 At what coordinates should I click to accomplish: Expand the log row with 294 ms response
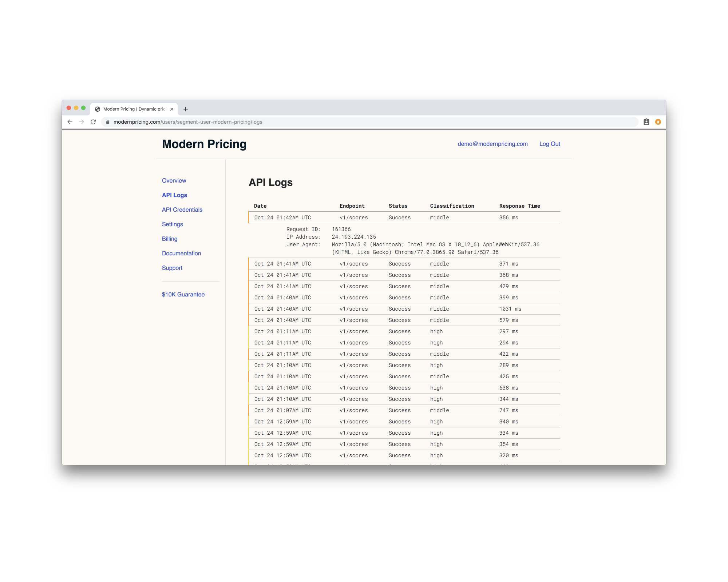[x=404, y=343]
